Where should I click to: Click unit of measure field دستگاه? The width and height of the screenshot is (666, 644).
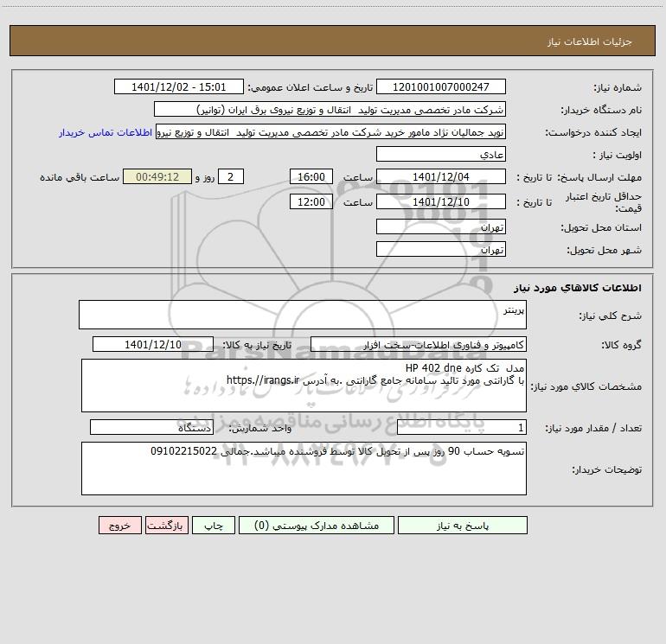[x=151, y=427]
